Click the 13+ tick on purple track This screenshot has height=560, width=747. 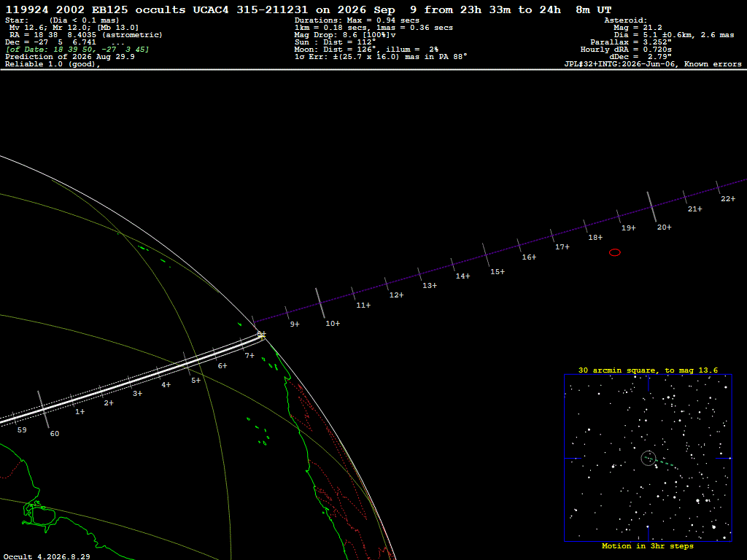click(x=429, y=285)
